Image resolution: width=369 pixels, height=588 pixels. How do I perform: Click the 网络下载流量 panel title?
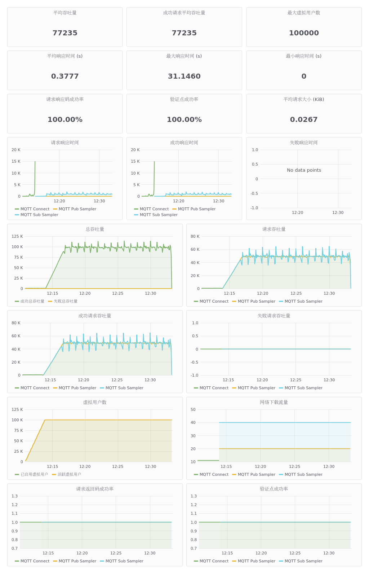click(274, 402)
